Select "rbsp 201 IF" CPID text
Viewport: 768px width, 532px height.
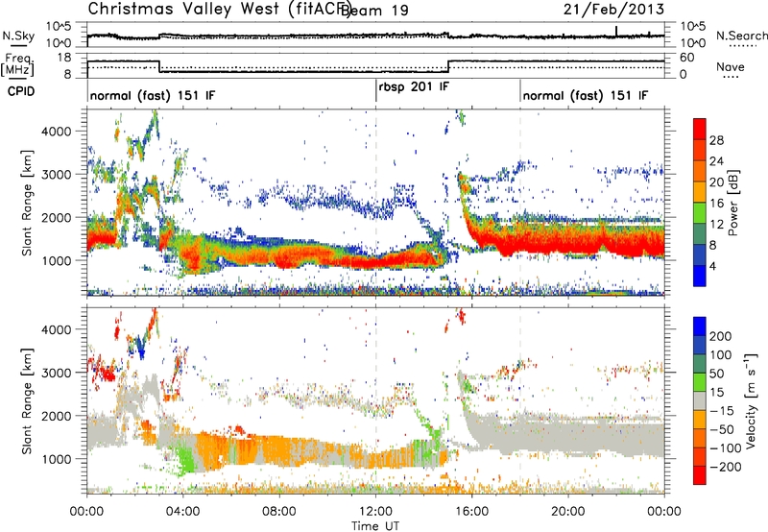[414, 86]
